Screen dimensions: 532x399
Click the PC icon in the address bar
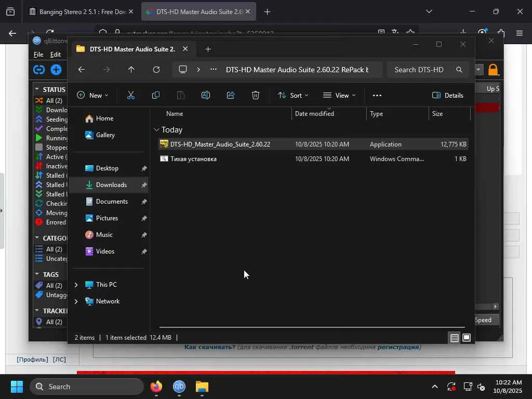pyautogui.click(x=183, y=70)
